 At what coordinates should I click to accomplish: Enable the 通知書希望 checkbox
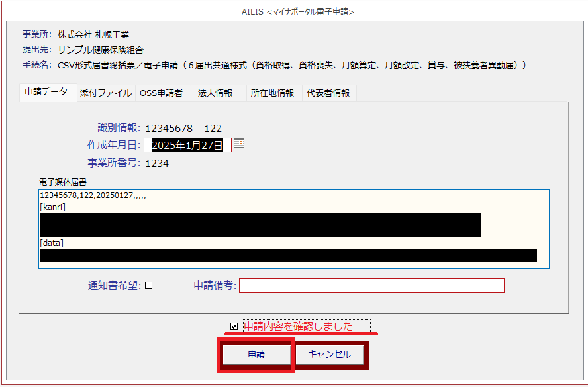pos(149,286)
